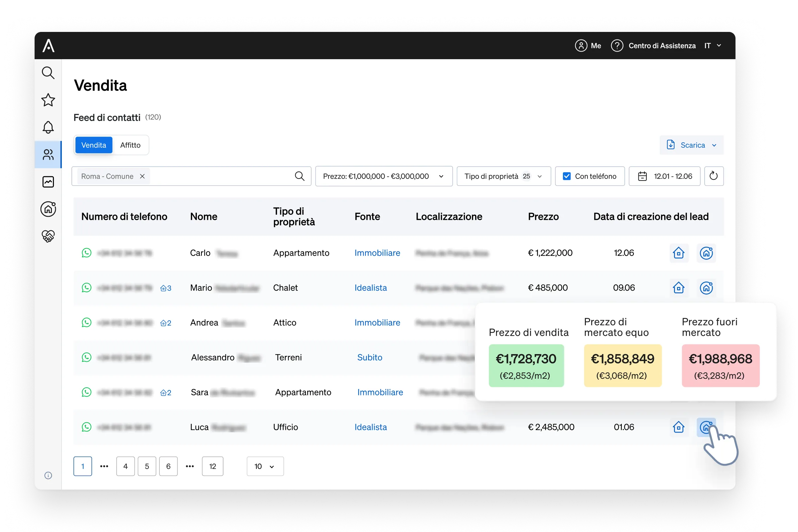Expand the Tipo di proprietà dropdown

pyautogui.click(x=503, y=176)
